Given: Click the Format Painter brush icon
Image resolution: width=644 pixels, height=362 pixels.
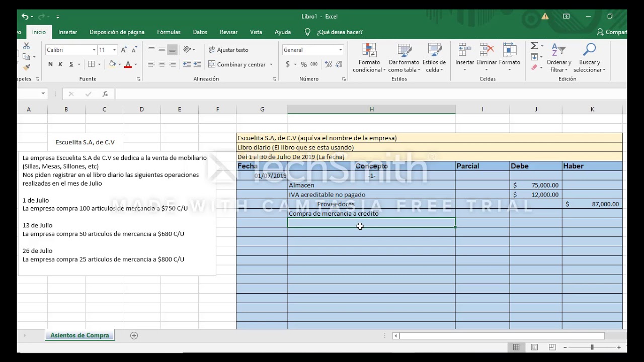Looking at the screenshot, I should pos(26,67).
